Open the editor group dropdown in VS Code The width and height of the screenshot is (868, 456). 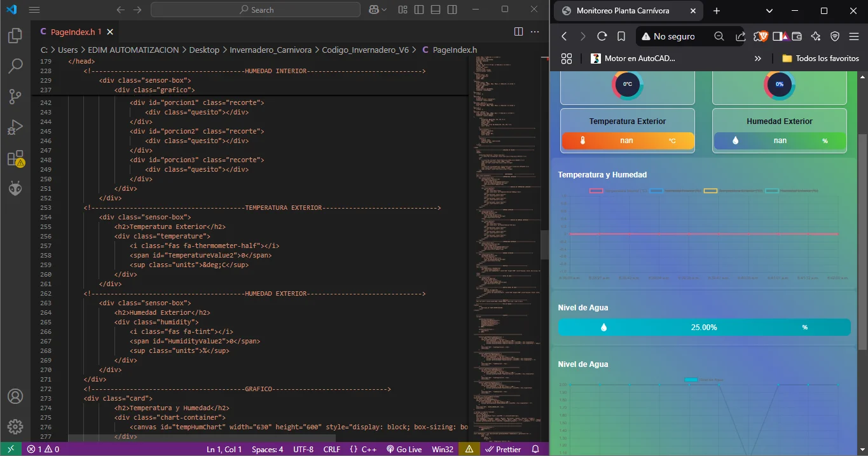pos(535,32)
